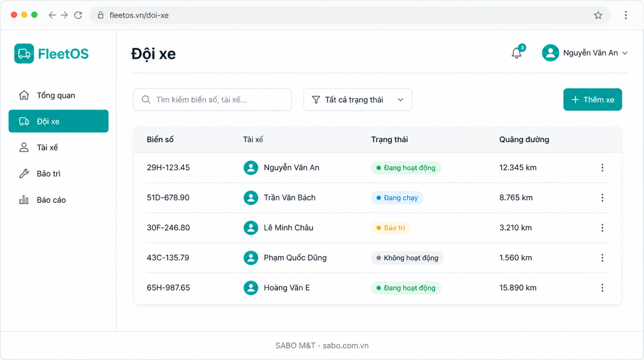Click driver name Phạm Quốc Dũng
Image resolution: width=644 pixels, height=360 pixels.
(x=295, y=258)
